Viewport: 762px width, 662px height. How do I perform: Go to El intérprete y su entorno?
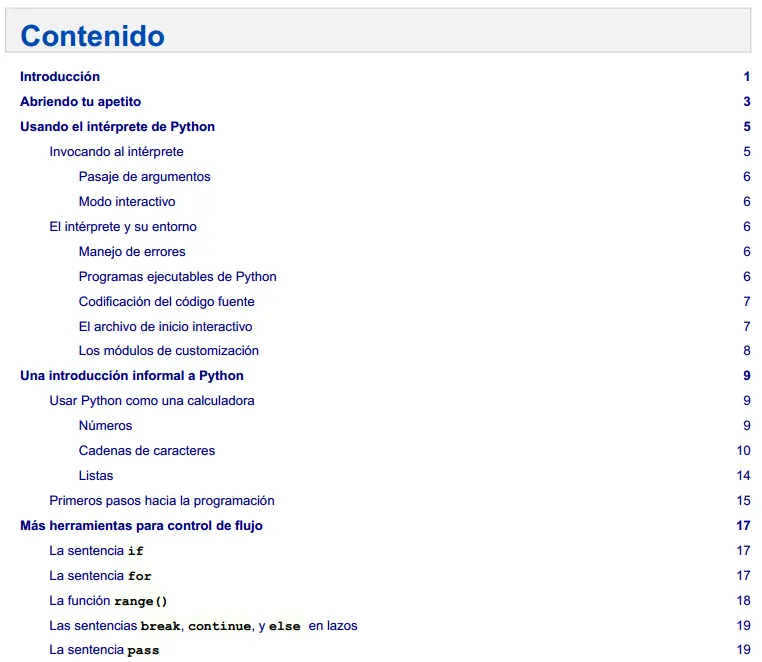[123, 227]
